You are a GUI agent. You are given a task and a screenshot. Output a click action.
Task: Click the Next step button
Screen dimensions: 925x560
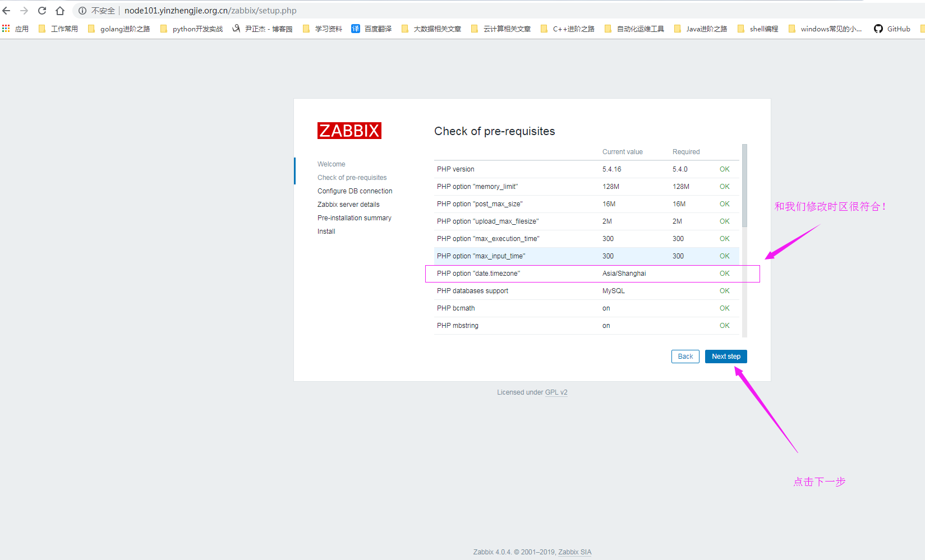tap(726, 357)
